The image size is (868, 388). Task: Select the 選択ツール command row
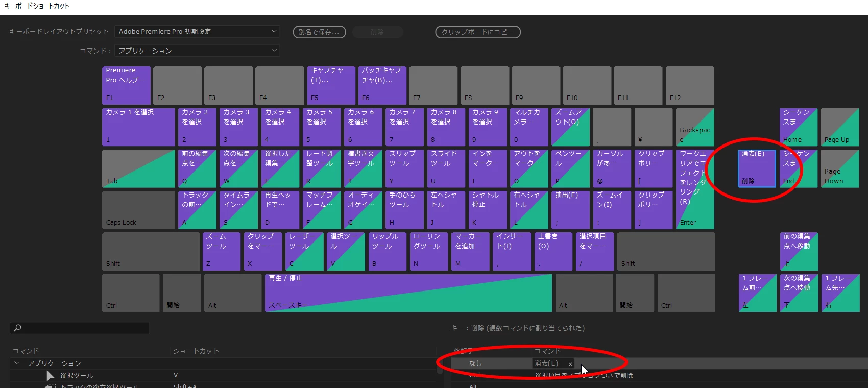point(223,376)
